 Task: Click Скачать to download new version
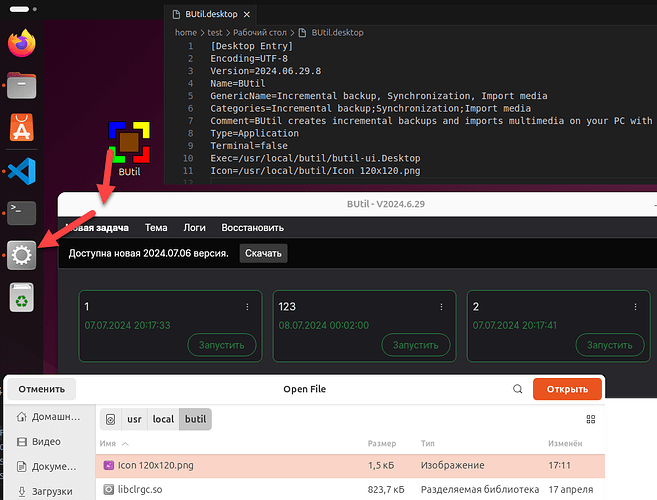[x=263, y=253]
